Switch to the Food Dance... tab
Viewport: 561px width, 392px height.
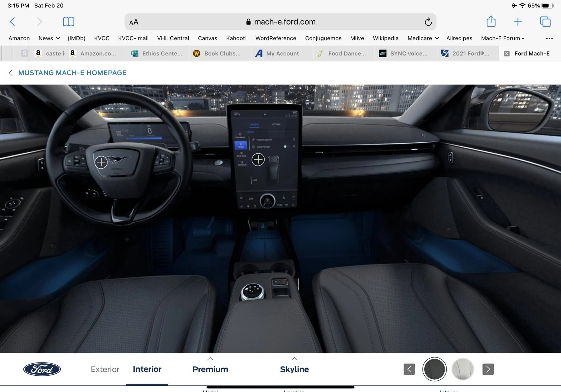point(344,53)
